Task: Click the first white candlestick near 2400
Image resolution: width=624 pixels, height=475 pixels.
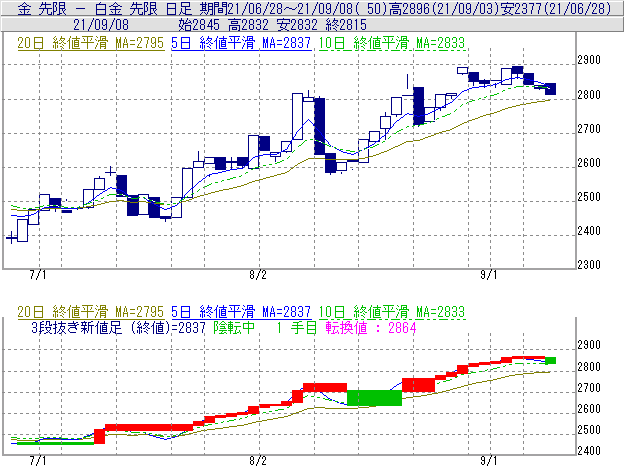Action: point(22,230)
